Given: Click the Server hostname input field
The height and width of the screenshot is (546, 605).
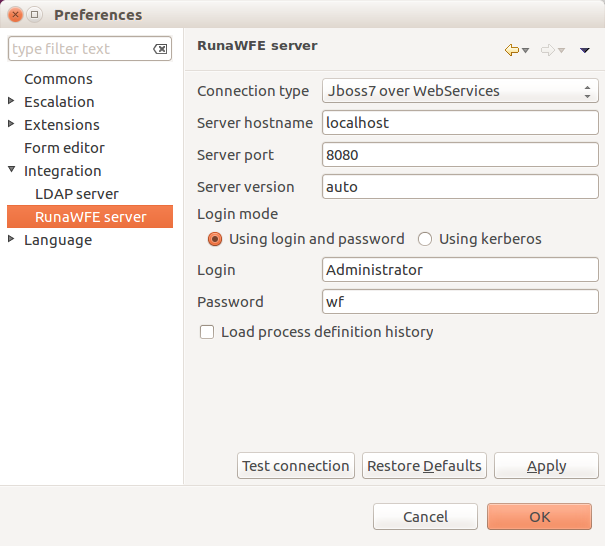Looking at the screenshot, I should pyautogui.click(x=460, y=123).
